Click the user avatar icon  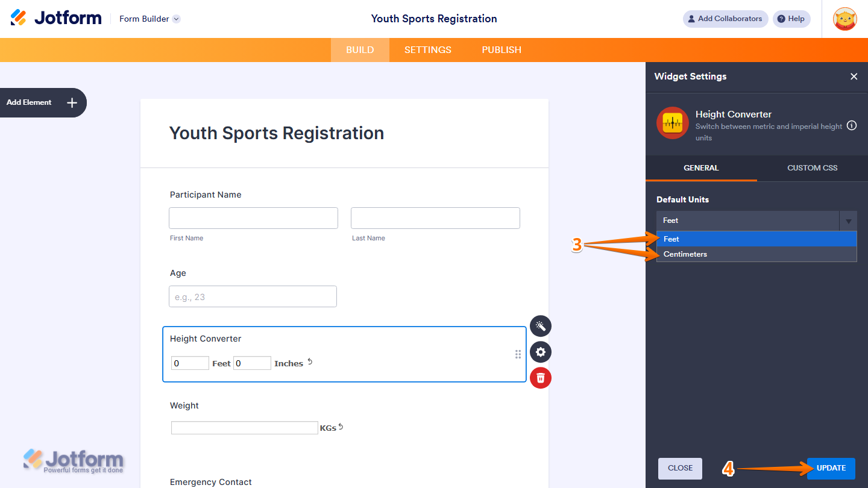pyautogui.click(x=844, y=19)
